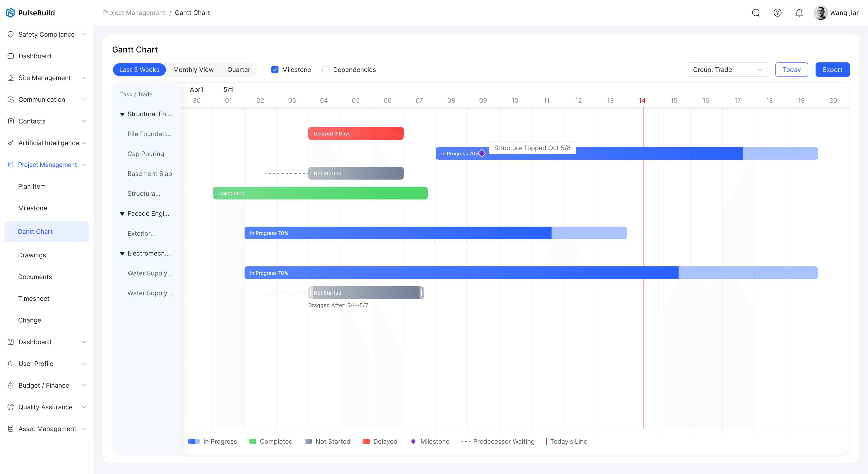868x474 pixels.
Task: Enable the Dependencies checkbox
Action: 326,70
